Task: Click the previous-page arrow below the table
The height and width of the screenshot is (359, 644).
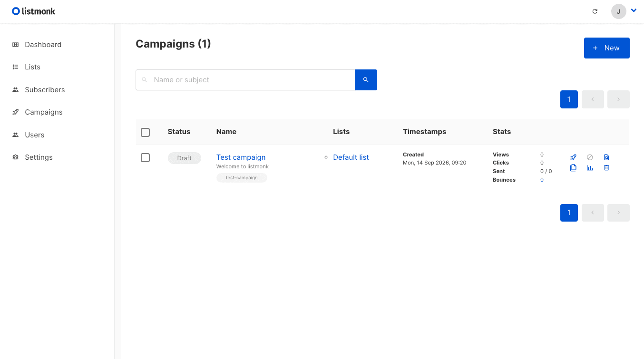Action: click(x=593, y=213)
